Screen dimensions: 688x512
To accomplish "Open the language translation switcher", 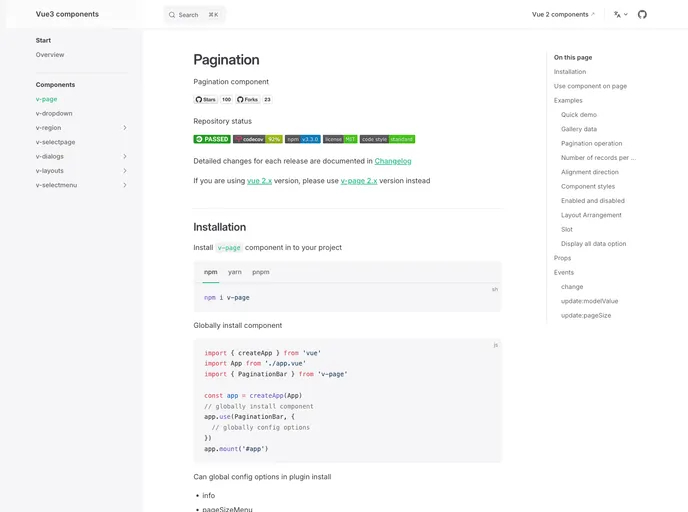I will click(620, 14).
